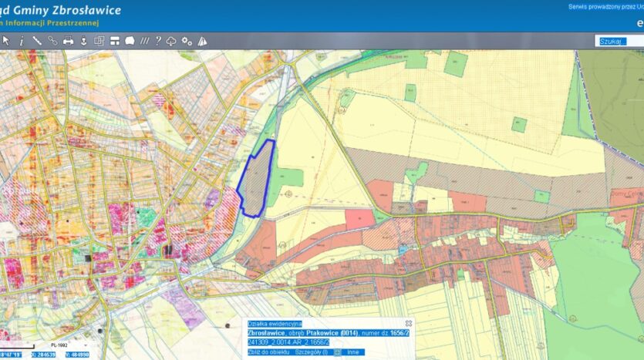
Task: Click the Zbliż do obiektu link
Action: coord(268,352)
